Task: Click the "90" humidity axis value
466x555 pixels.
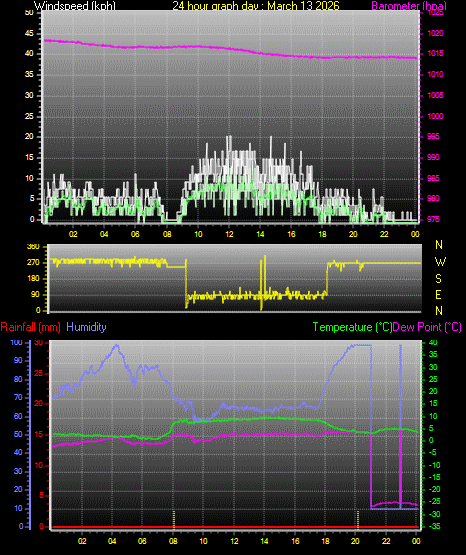Action: tap(18, 360)
